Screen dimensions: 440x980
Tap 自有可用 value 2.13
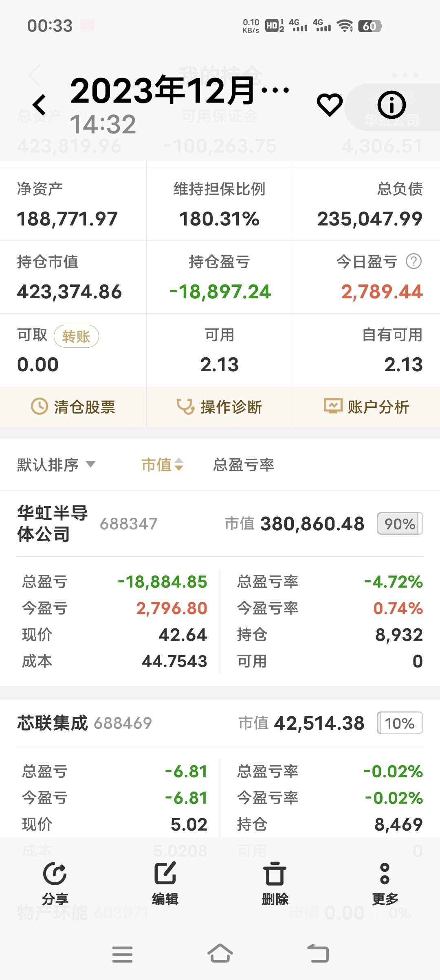point(403,364)
